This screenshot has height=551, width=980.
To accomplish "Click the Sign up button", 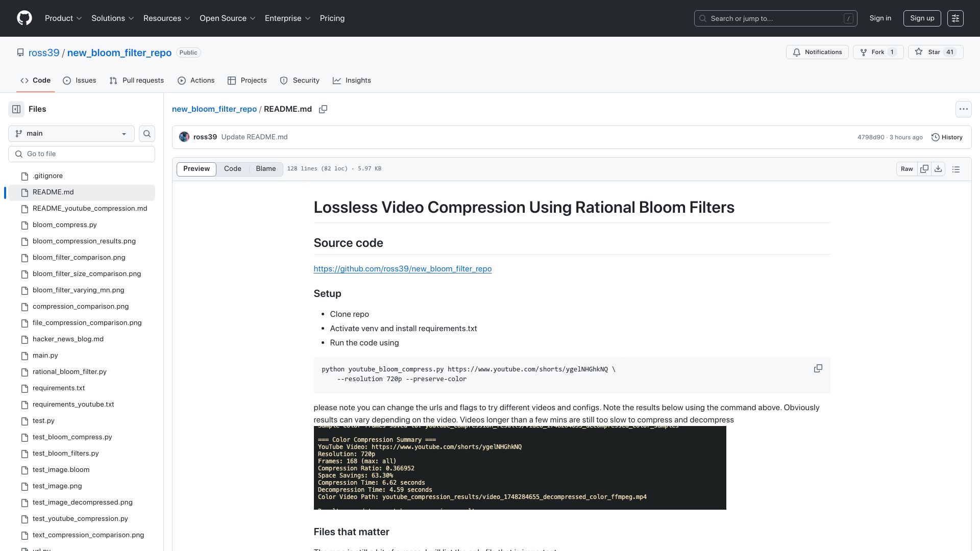I will pyautogui.click(x=922, y=18).
